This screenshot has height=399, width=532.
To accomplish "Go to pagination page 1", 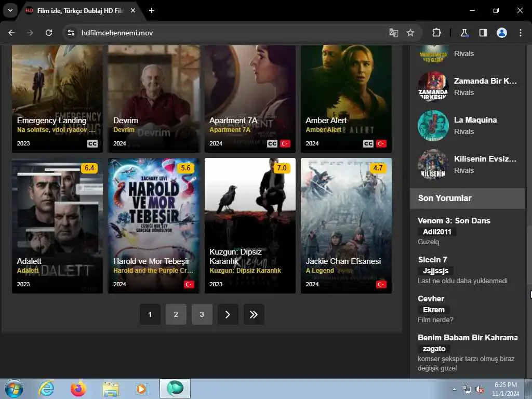I will (150, 314).
